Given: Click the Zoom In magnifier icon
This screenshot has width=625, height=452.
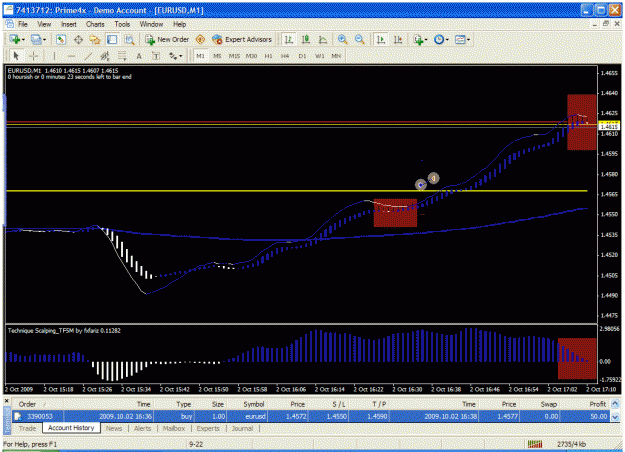Looking at the screenshot, I should 342,39.
